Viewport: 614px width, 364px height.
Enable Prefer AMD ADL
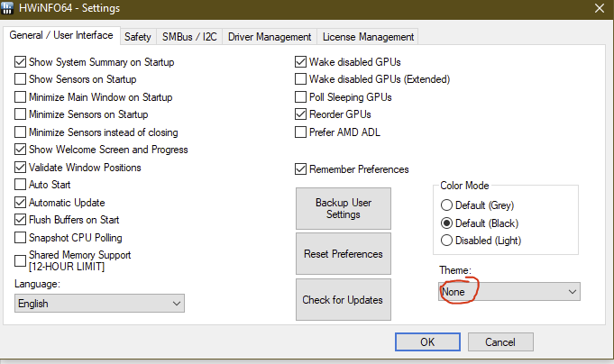point(300,132)
